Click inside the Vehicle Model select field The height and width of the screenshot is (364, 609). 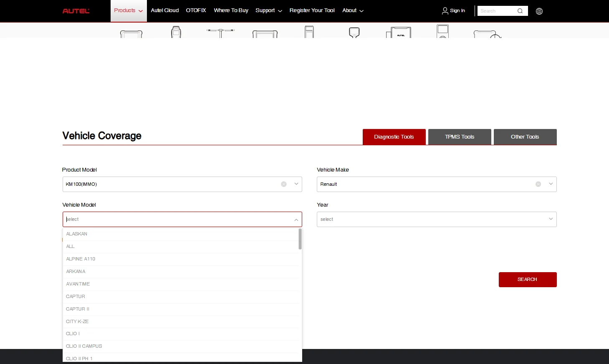(182, 220)
